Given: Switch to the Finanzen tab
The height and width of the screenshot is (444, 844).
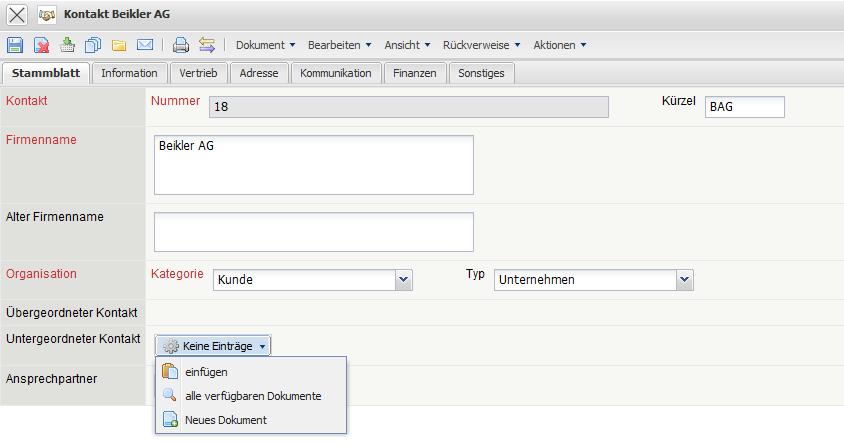Looking at the screenshot, I should pyautogui.click(x=414, y=73).
